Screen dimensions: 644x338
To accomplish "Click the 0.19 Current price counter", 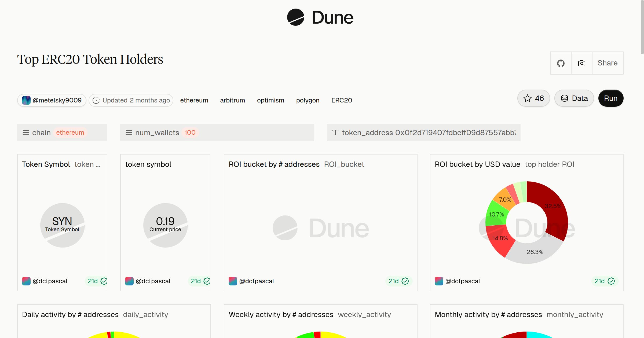I will [x=165, y=224].
